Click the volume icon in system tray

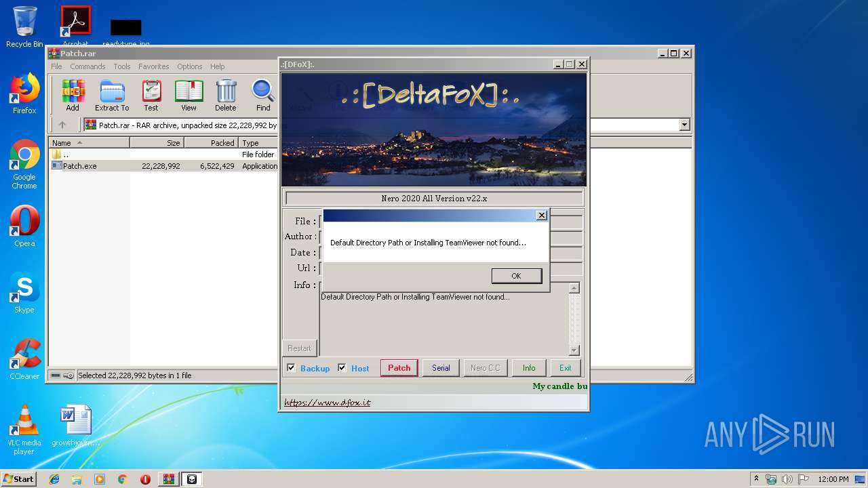click(x=787, y=479)
